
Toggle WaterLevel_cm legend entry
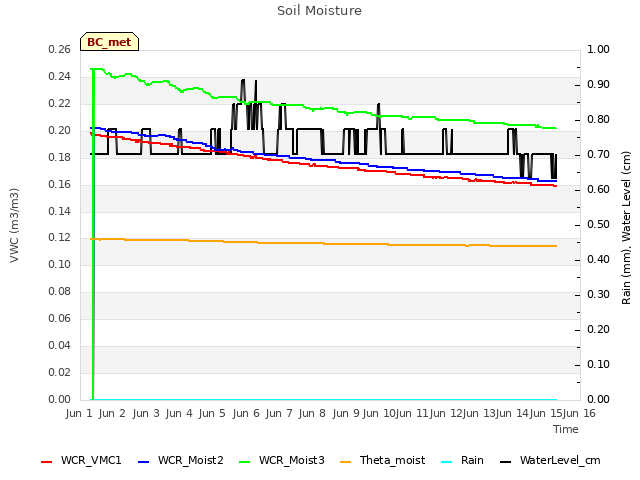point(550,461)
